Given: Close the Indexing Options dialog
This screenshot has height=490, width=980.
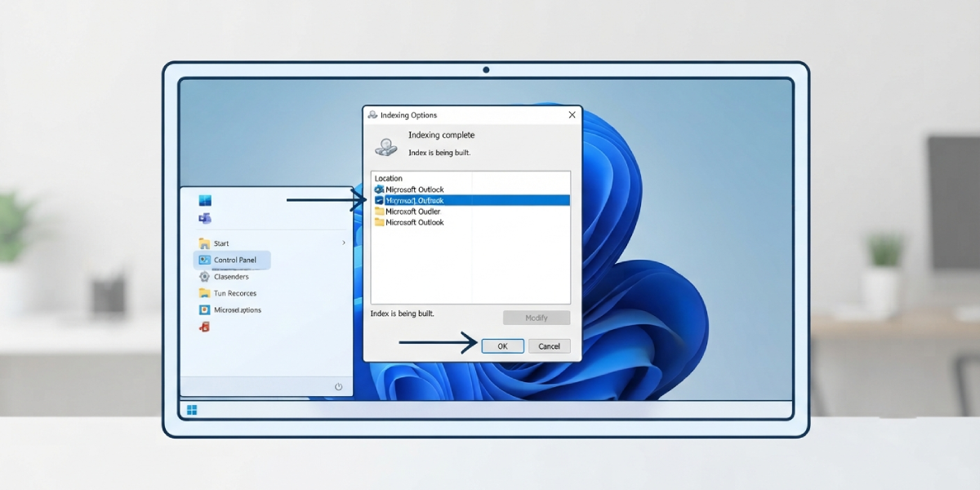Looking at the screenshot, I should click(x=572, y=115).
